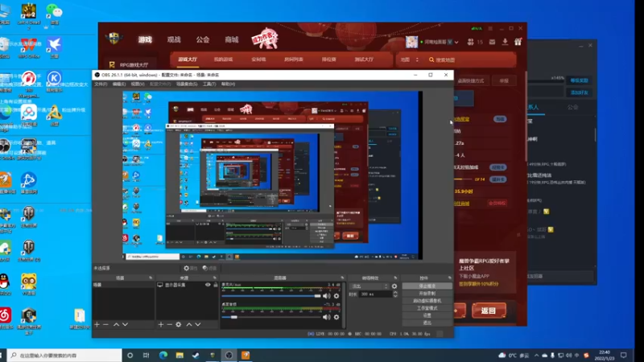
Task: Open the Tools menu in OBS
Action: coord(209,84)
